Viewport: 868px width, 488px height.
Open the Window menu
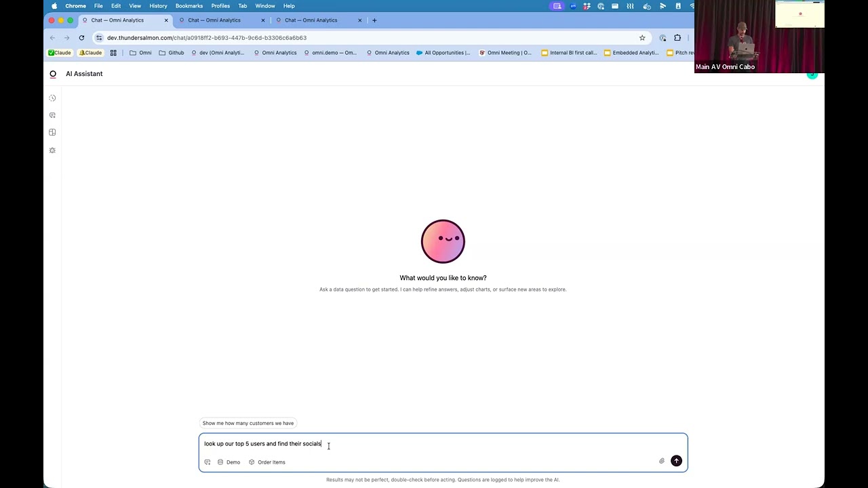[265, 6]
